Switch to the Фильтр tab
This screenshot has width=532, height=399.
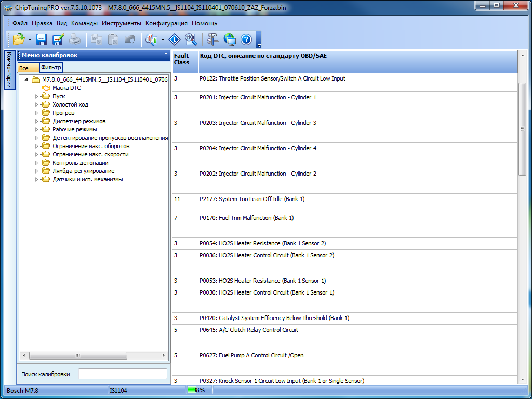(x=51, y=67)
